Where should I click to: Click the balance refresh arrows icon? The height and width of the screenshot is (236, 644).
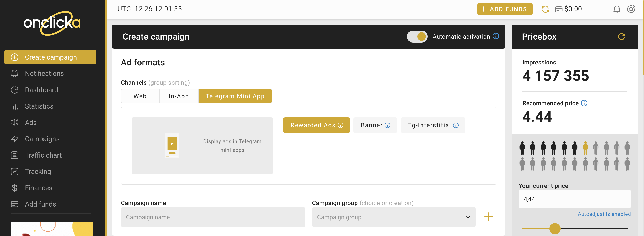click(x=545, y=9)
